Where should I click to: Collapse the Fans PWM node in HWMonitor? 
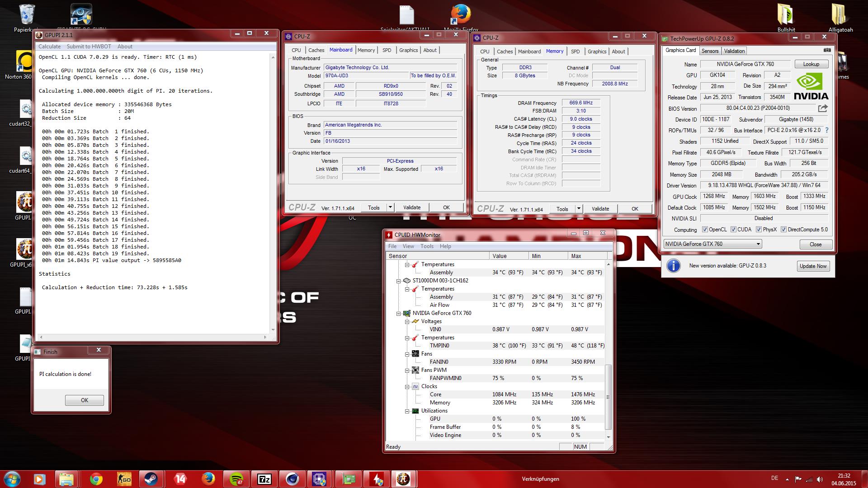[407, 370]
